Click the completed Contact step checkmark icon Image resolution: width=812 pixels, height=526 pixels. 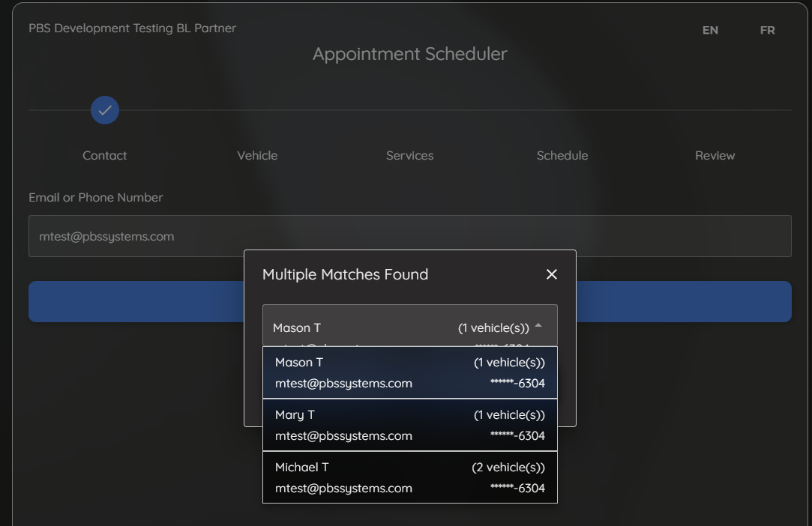[x=105, y=110]
